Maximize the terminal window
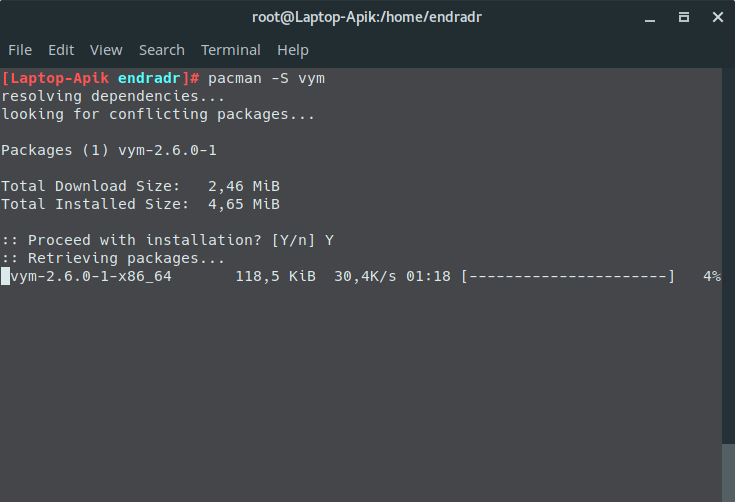 pyautogui.click(x=684, y=17)
